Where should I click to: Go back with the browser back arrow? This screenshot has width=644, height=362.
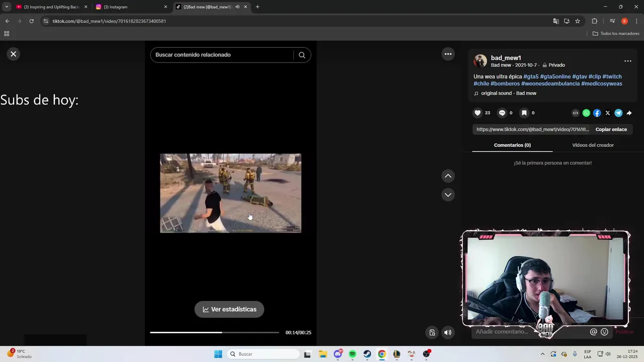pos(7,21)
